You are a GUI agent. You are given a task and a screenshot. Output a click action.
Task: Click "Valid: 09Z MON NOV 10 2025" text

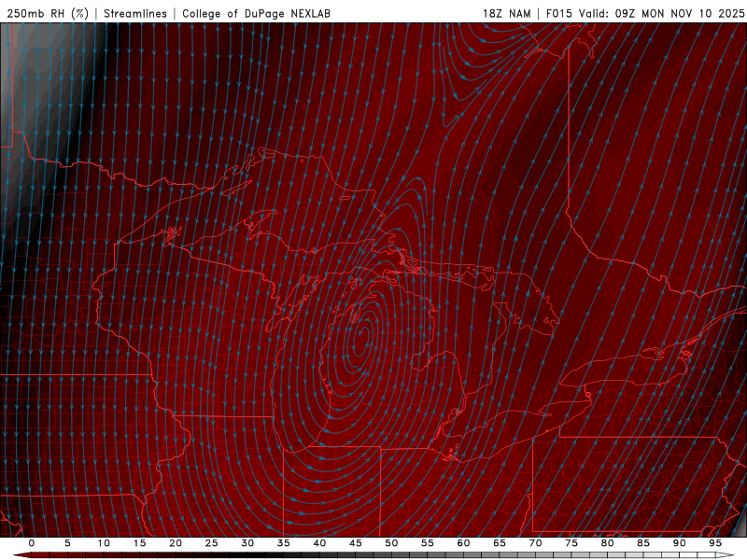(661, 13)
